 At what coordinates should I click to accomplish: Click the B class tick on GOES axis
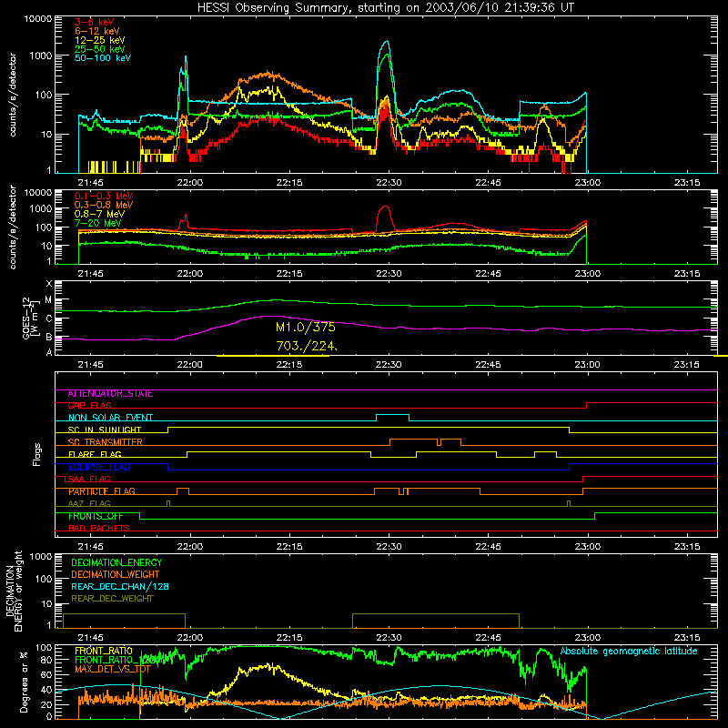49,338
